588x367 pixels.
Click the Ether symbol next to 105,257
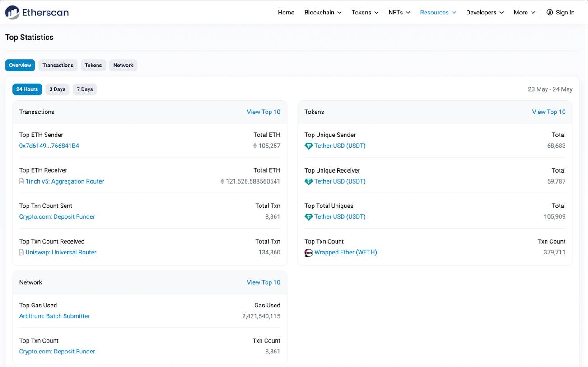point(255,146)
